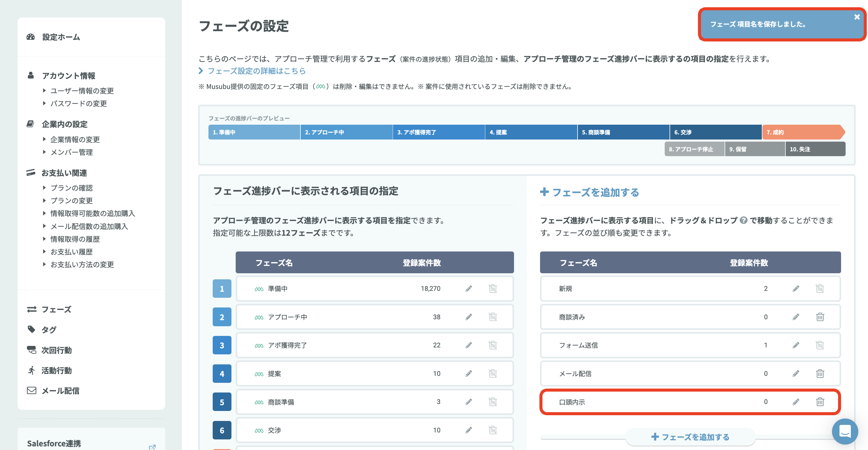Viewport: 868px width, 450px height.
Task: Edit the 商談済み phase with pencil icon
Action: pyautogui.click(x=796, y=317)
